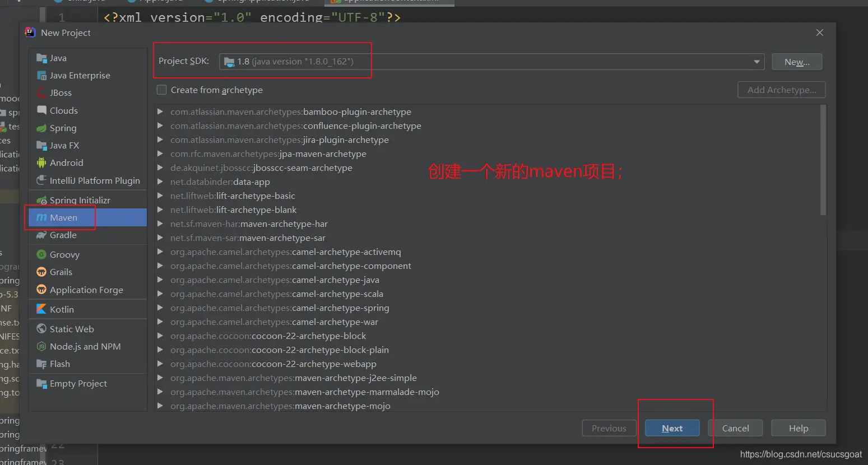Click the Gradle elephant icon
The image size is (868, 465).
41,235
